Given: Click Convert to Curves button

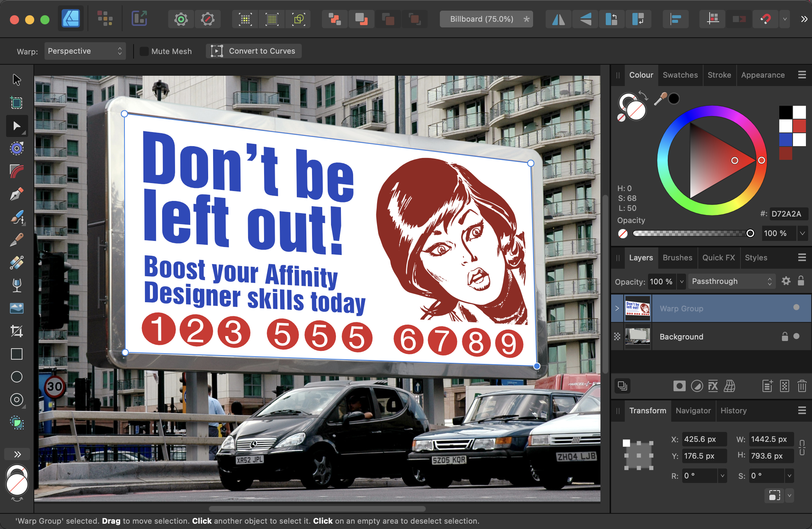Looking at the screenshot, I should (x=254, y=51).
